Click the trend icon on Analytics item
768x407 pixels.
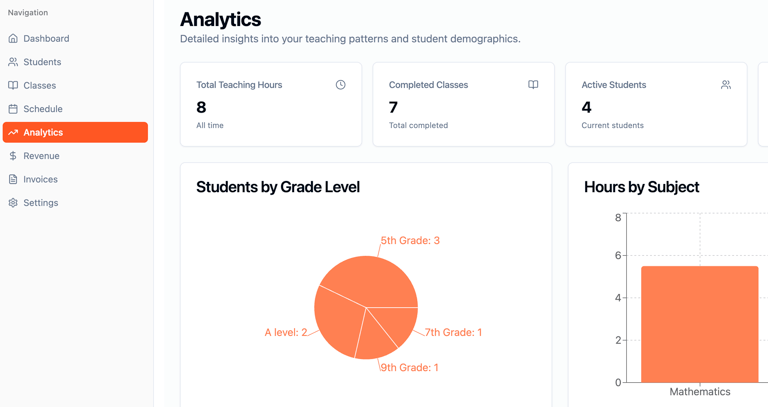point(13,132)
